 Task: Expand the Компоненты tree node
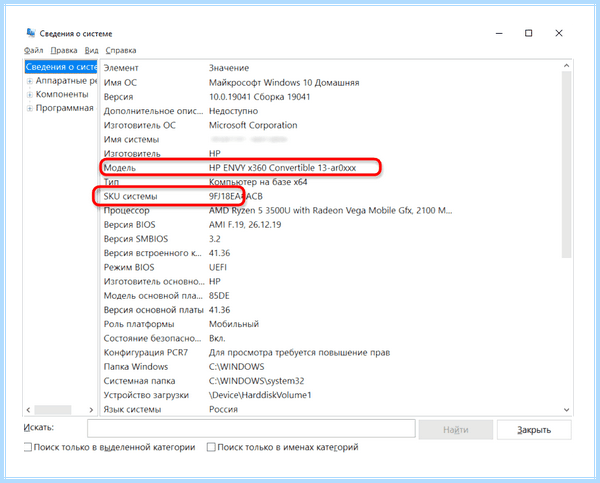29,95
